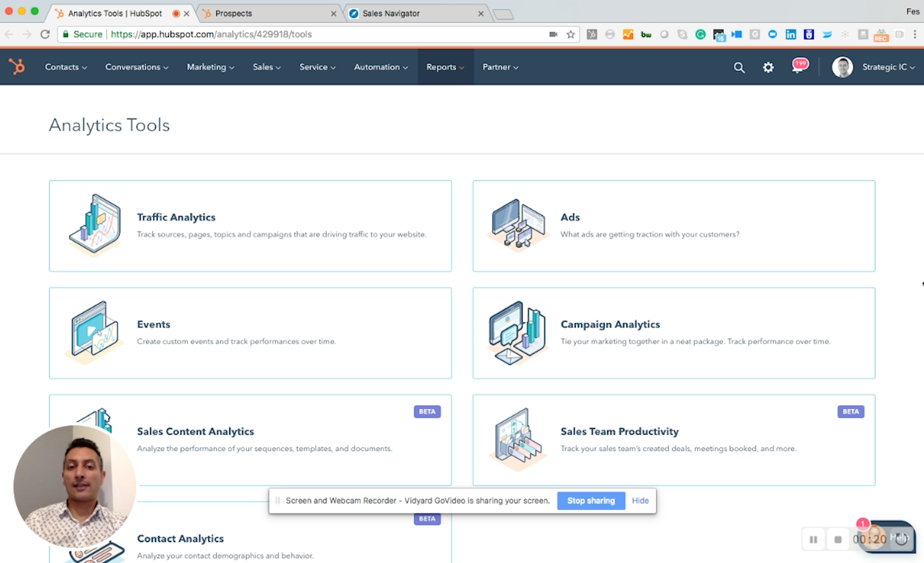Bookmark this page with the star icon
Image resolution: width=924 pixels, height=563 pixels.
click(x=571, y=34)
